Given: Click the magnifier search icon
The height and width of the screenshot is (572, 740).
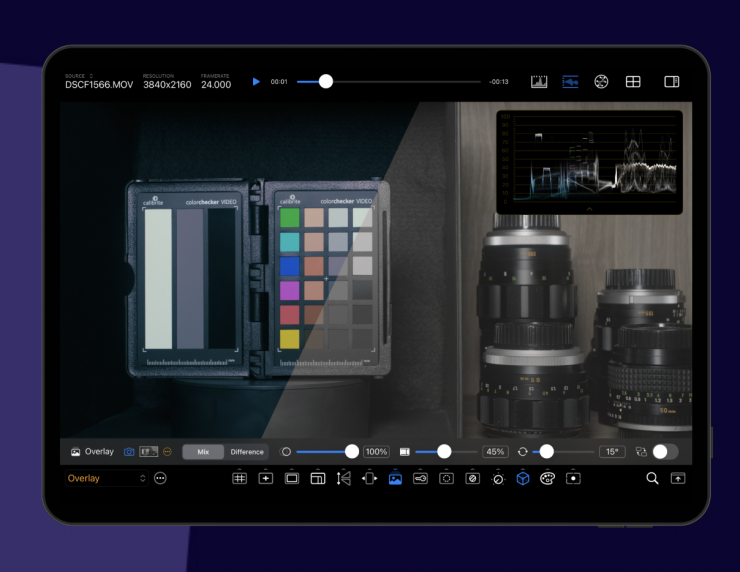Looking at the screenshot, I should [x=652, y=479].
